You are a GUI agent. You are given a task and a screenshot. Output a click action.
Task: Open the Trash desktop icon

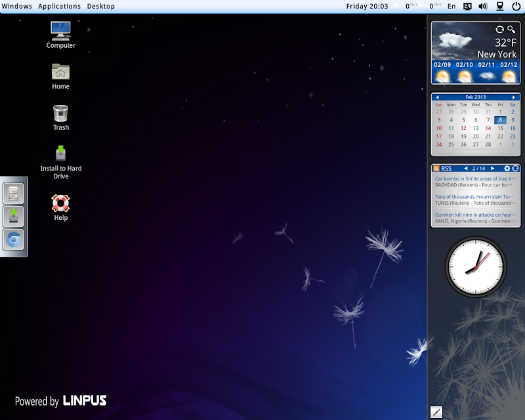tap(60, 113)
